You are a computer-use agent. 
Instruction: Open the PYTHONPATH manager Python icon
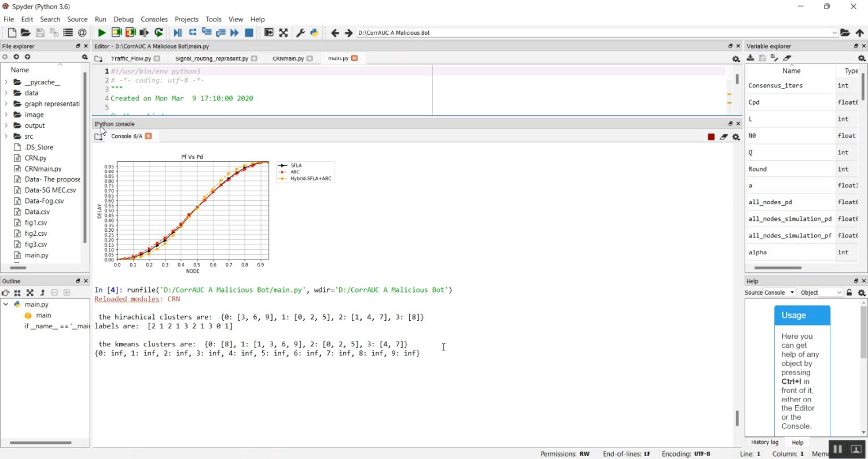[314, 33]
